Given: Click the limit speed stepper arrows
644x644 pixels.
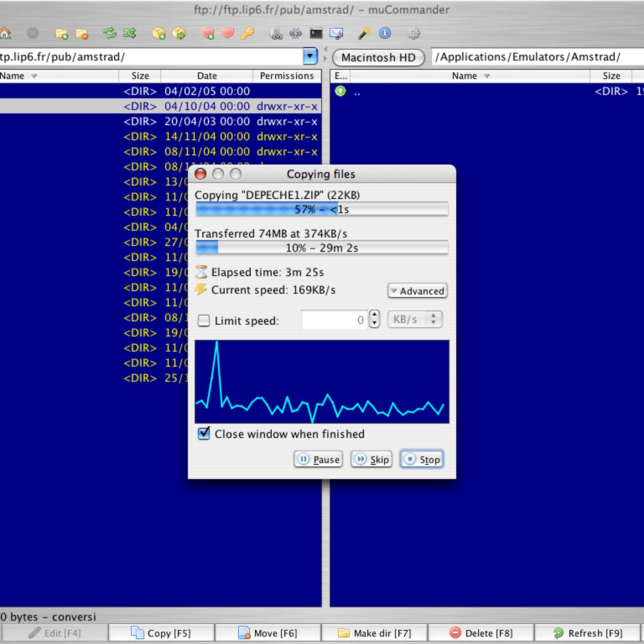Looking at the screenshot, I should 374,320.
